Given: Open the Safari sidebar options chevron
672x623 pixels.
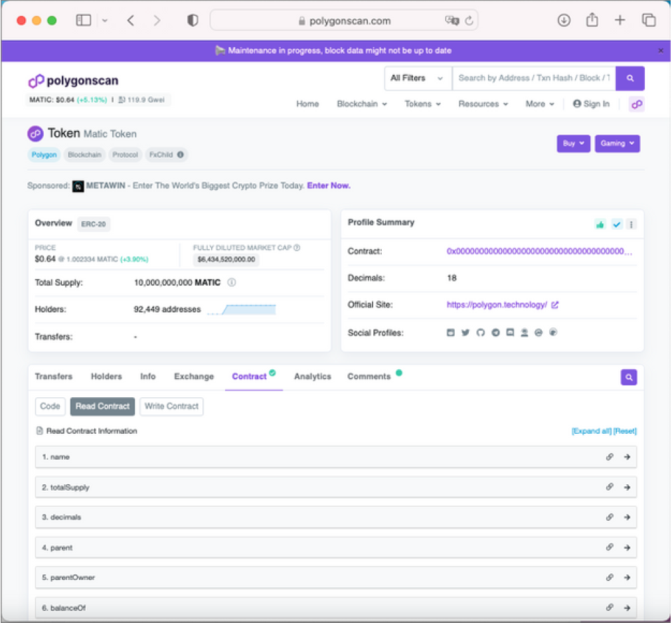Looking at the screenshot, I should tap(104, 20).
